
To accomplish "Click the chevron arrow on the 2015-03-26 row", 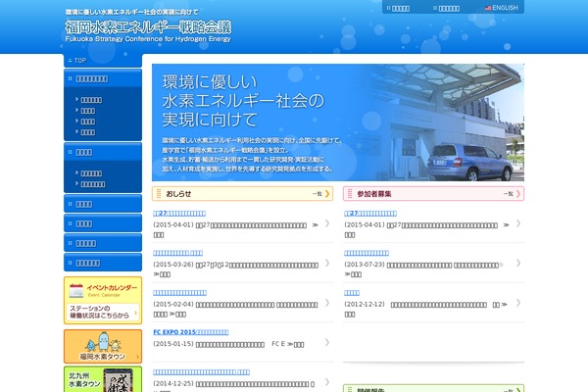I will pos(327,263).
